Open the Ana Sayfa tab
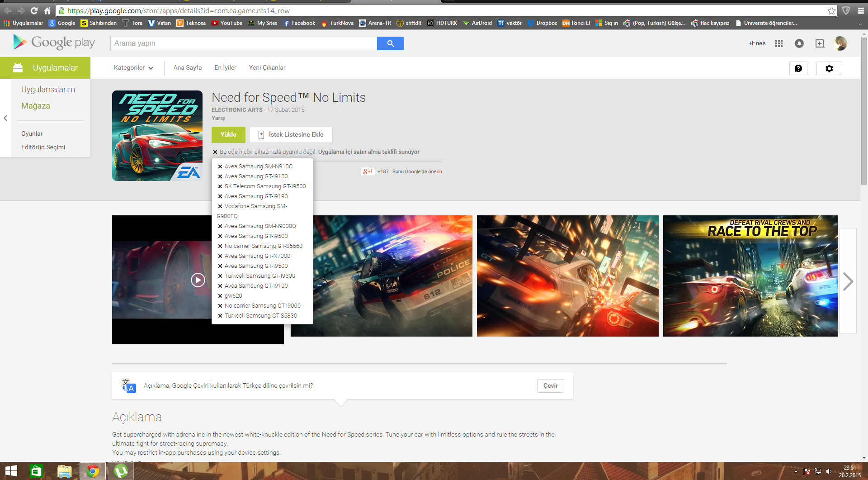This screenshot has height=480, width=868. click(188, 68)
